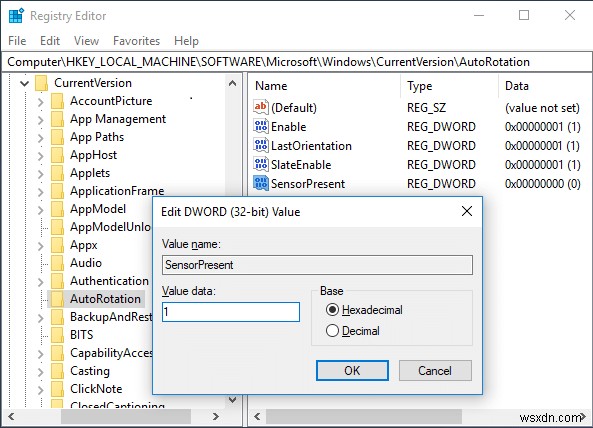The image size is (593, 428).
Task: Click the CurrentVersion folder icon
Action: click(41, 83)
